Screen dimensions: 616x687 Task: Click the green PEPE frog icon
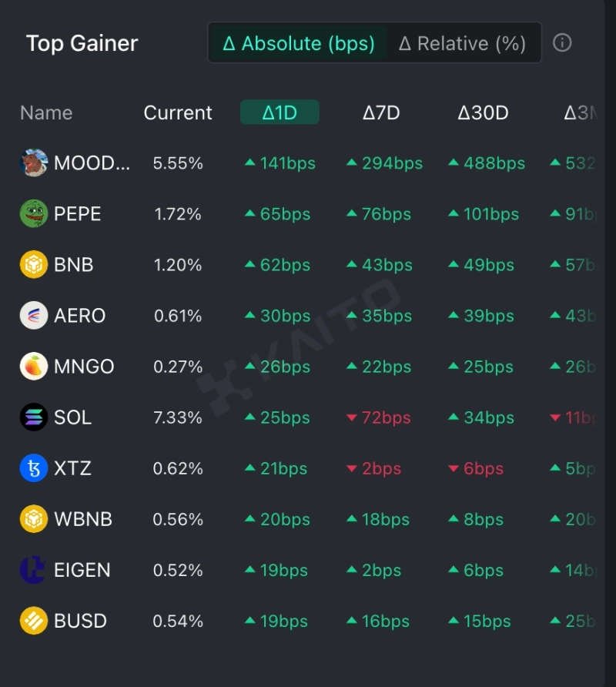pos(34,214)
